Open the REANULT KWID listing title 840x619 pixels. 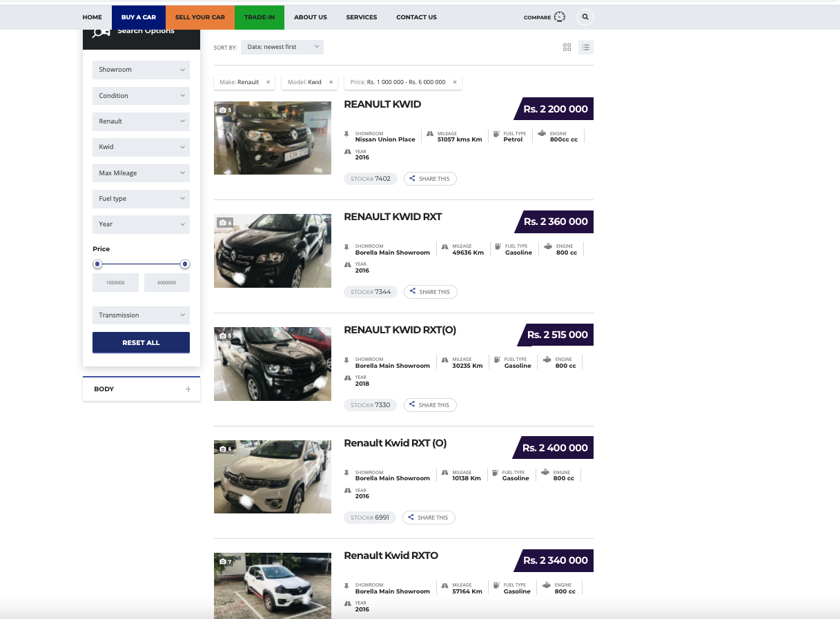tap(382, 104)
